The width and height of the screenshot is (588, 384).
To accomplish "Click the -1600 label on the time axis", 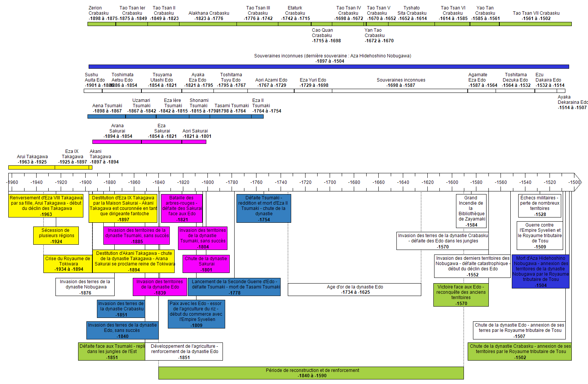I will [x=452, y=182].
